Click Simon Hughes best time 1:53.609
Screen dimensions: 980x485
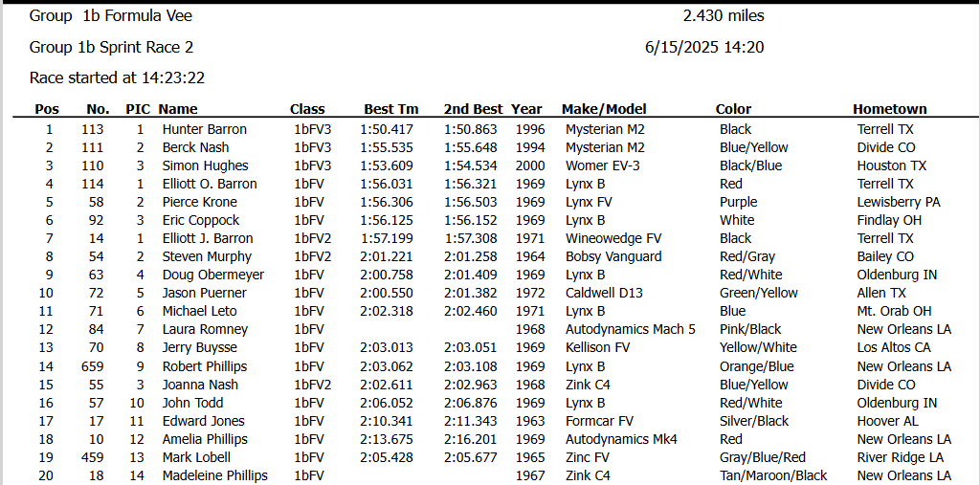point(387,165)
